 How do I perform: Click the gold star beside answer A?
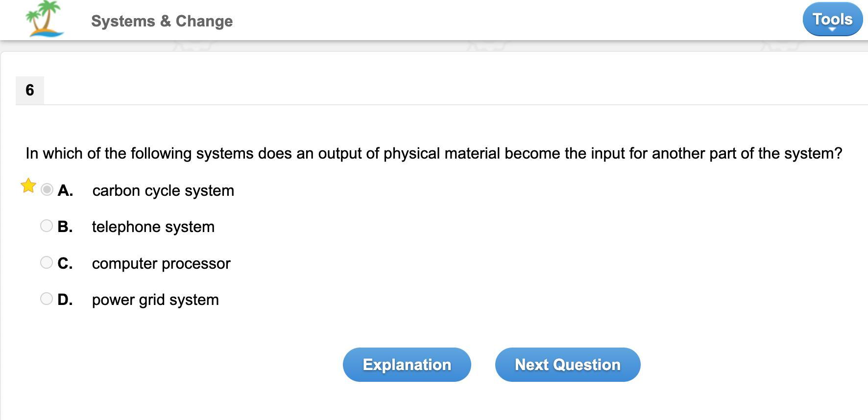(28, 186)
